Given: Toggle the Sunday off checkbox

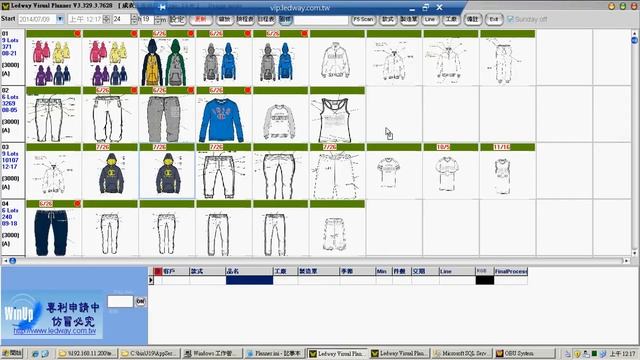Looking at the screenshot, I should click(510, 19).
